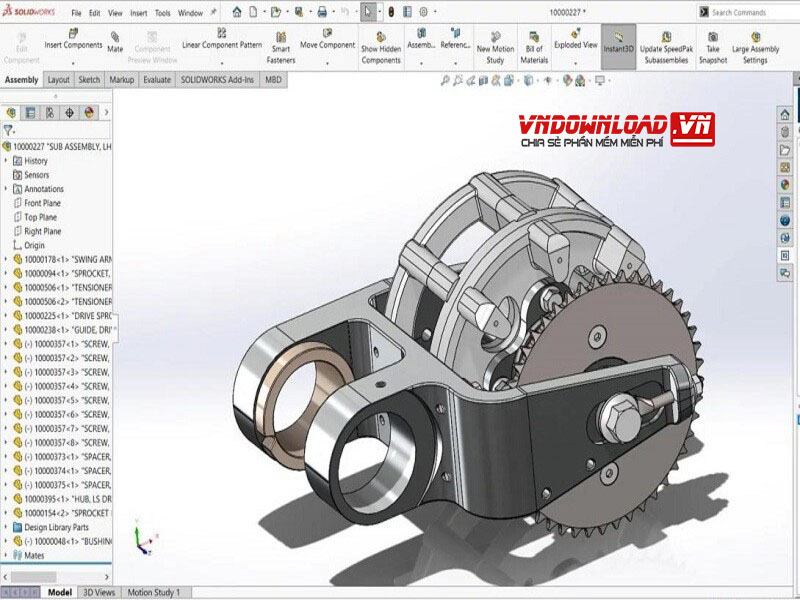
Task: Click Take Snapshot tool
Action: tap(713, 47)
